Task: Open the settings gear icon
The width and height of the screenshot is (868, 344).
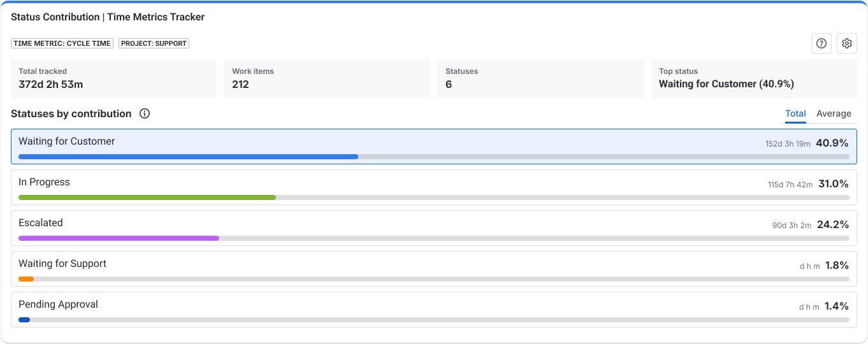Action: pos(847,43)
